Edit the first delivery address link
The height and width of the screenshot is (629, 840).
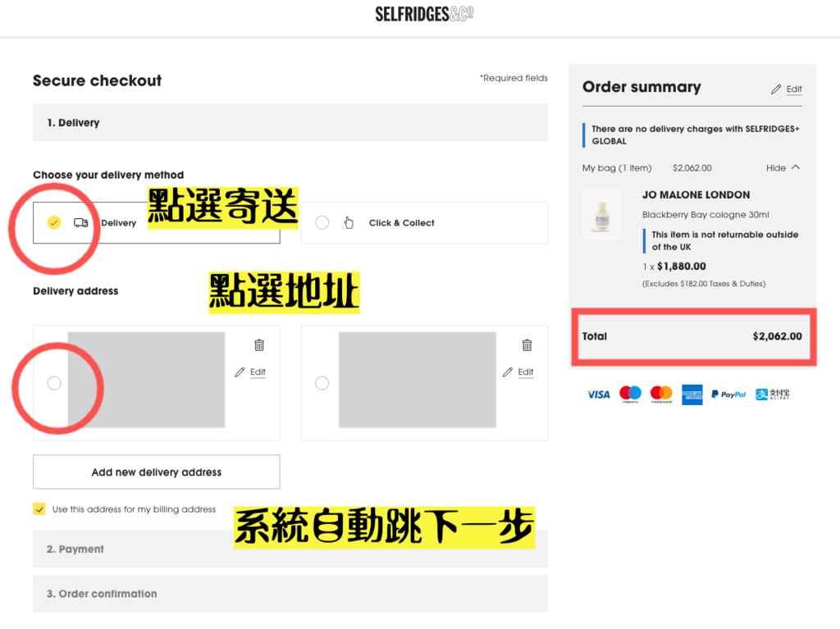pos(258,371)
